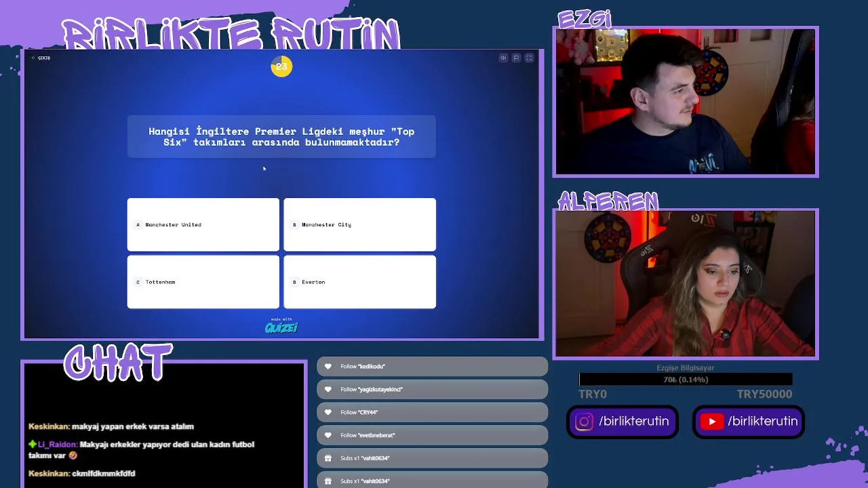The width and height of the screenshot is (868, 488).
Task: Open quiz fullscreen mode icon
Action: [530, 58]
